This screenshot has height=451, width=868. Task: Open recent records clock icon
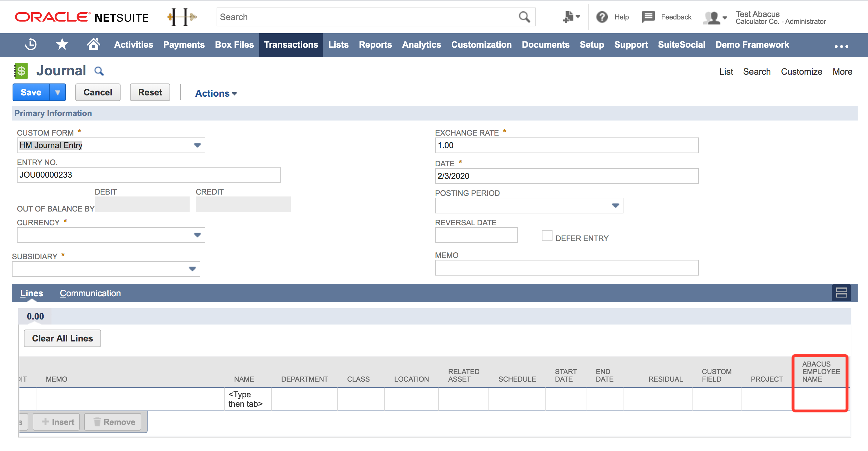pos(31,45)
